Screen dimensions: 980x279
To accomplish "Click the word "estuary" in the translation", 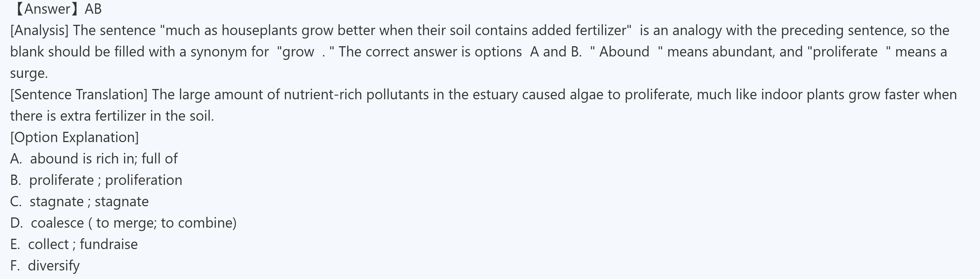I will [495, 94].
